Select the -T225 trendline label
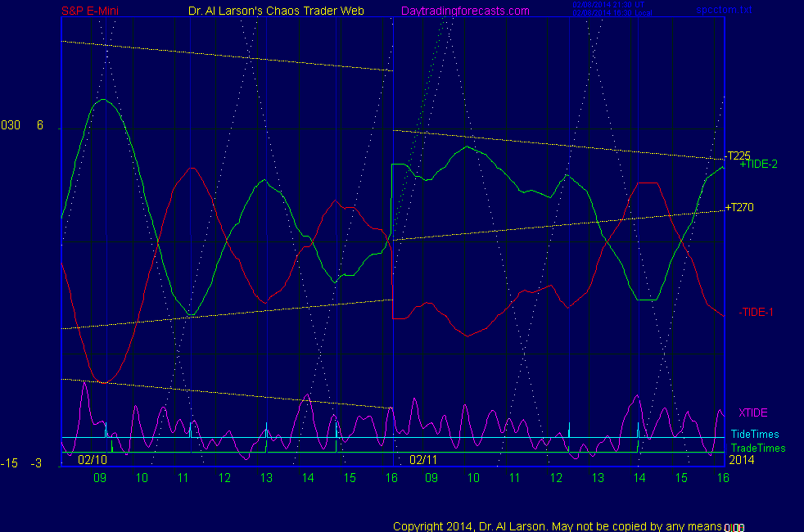 tap(738, 156)
